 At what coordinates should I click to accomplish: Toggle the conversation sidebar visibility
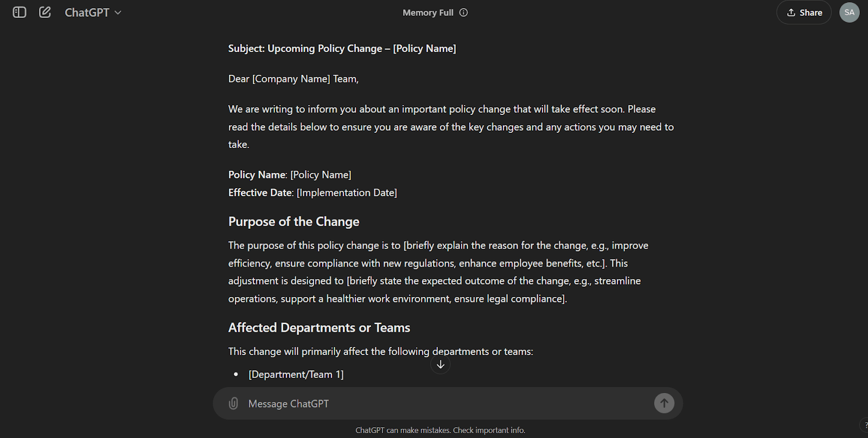(x=18, y=12)
